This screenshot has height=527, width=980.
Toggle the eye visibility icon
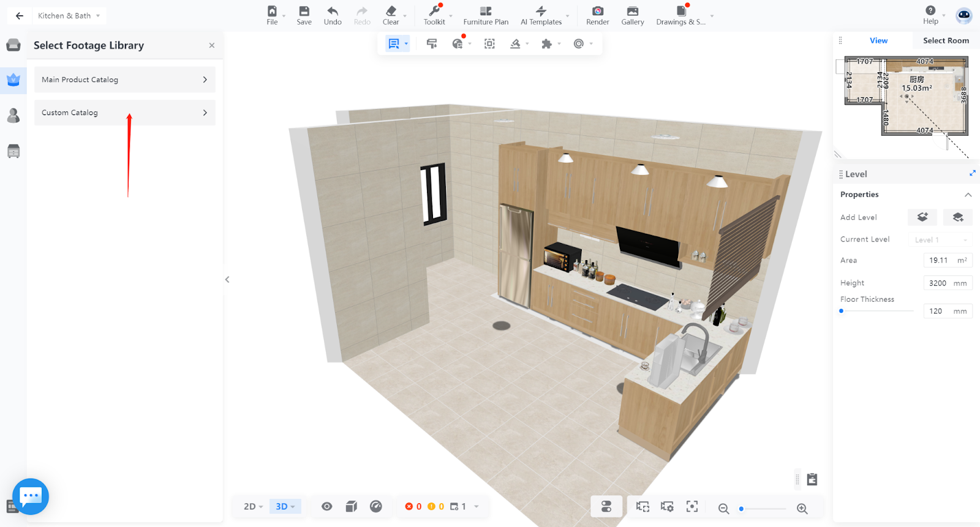327,506
